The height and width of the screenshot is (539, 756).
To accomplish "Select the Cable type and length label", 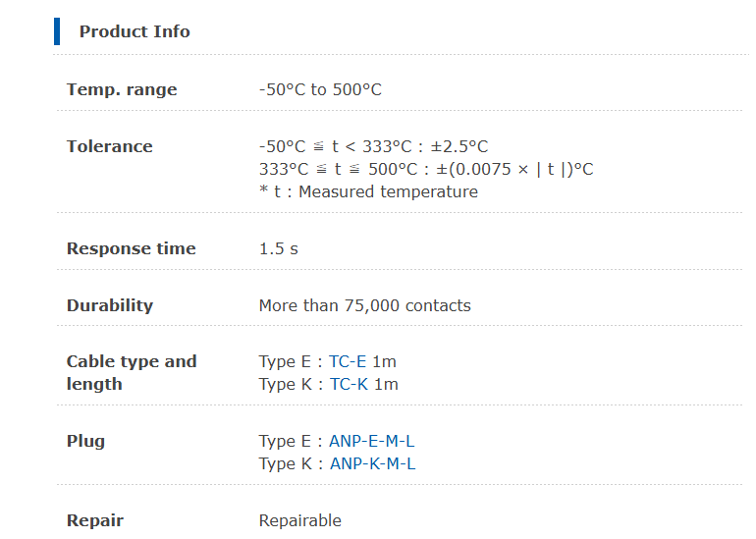I will [132, 373].
